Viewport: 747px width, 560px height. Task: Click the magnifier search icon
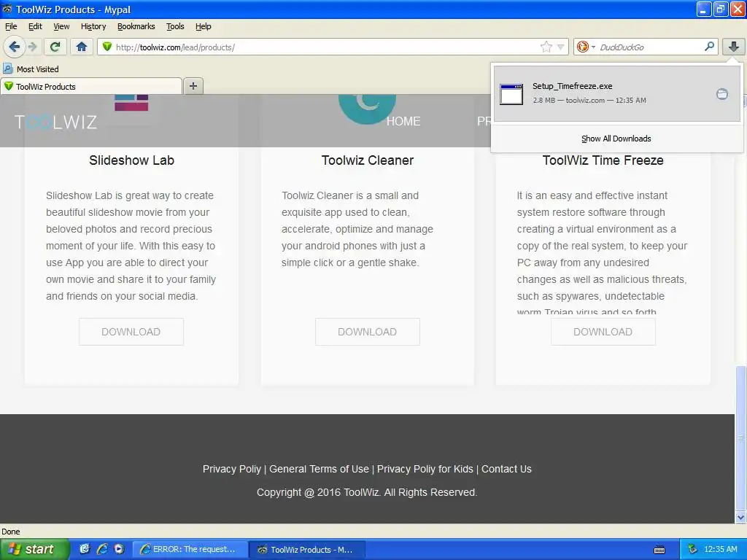pyautogui.click(x=709, y=46)
